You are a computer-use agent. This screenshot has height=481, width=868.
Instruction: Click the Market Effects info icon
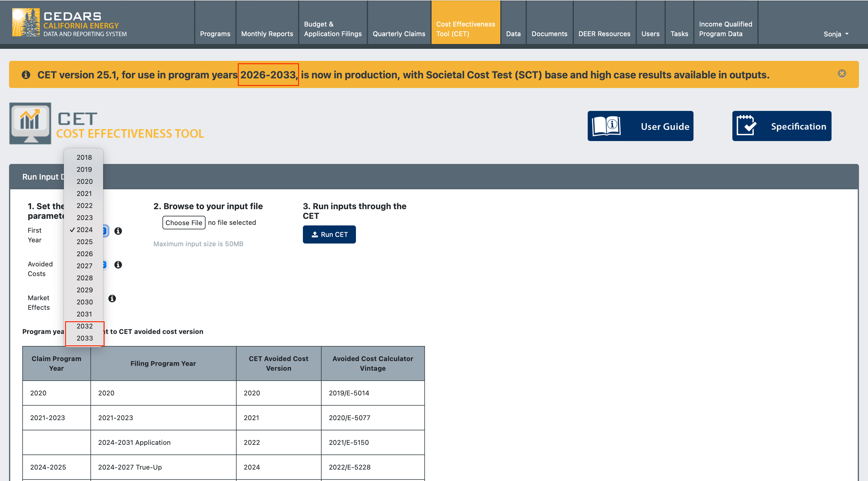click(112, 298)
